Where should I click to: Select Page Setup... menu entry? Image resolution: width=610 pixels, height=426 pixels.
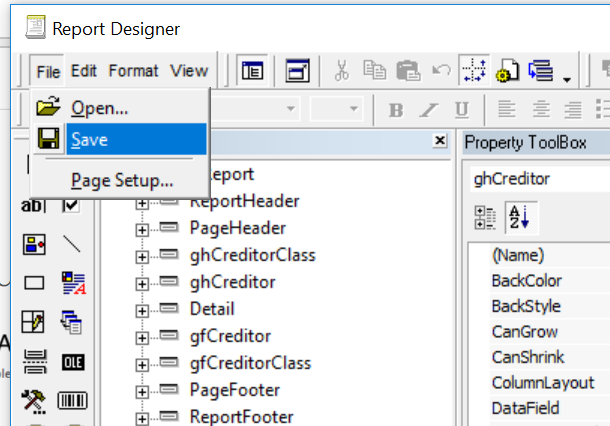coord(122,181)
